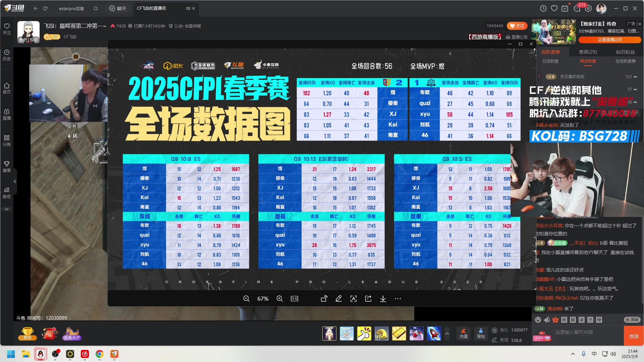
Task: Open the emoji picker in chat
Action: coord(538,320)
